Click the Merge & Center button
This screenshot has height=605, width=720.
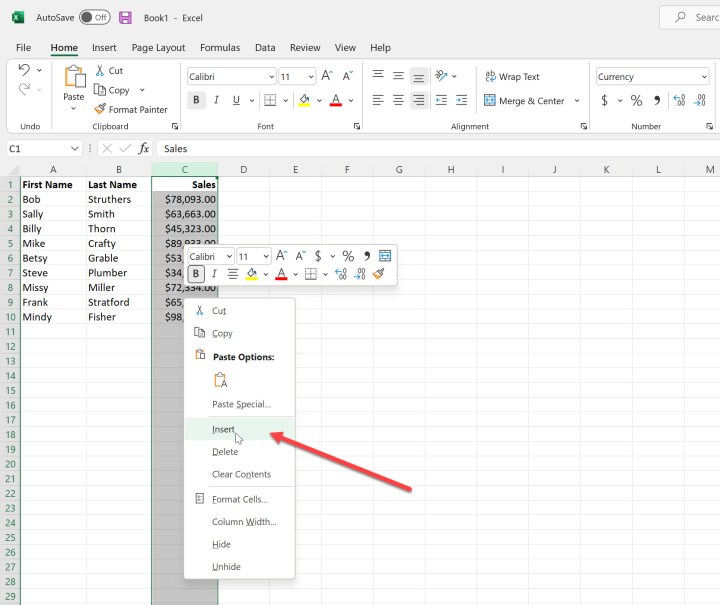[524, 100]
